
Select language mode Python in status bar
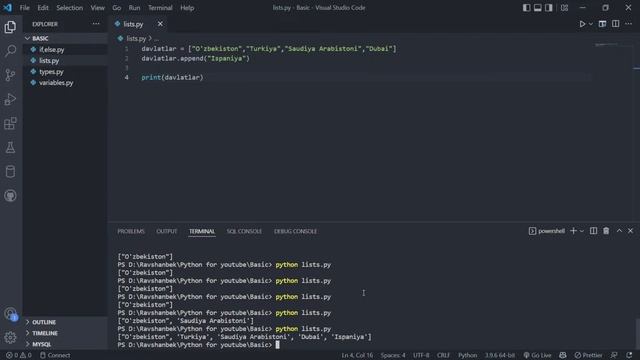pos(467,355)
